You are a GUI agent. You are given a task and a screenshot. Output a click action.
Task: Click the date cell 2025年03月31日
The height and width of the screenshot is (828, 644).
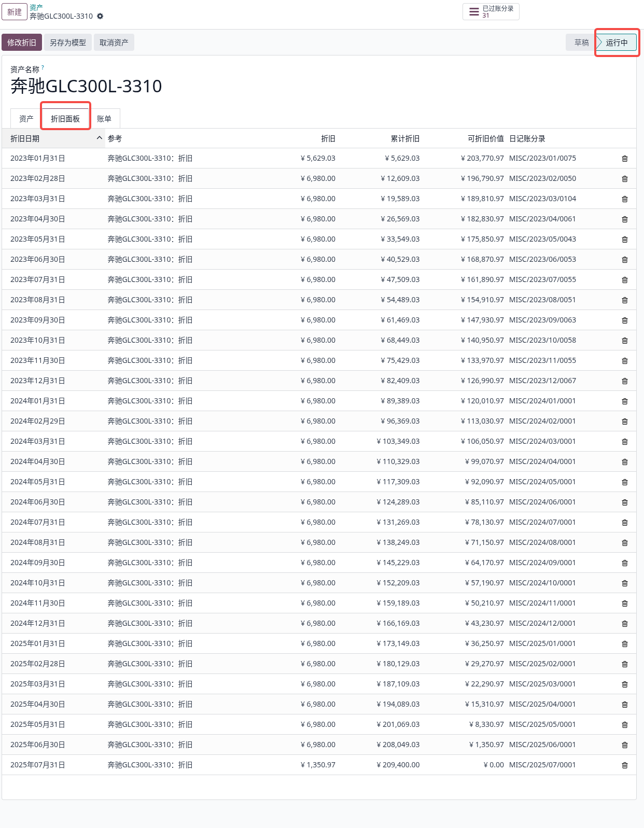38,684
